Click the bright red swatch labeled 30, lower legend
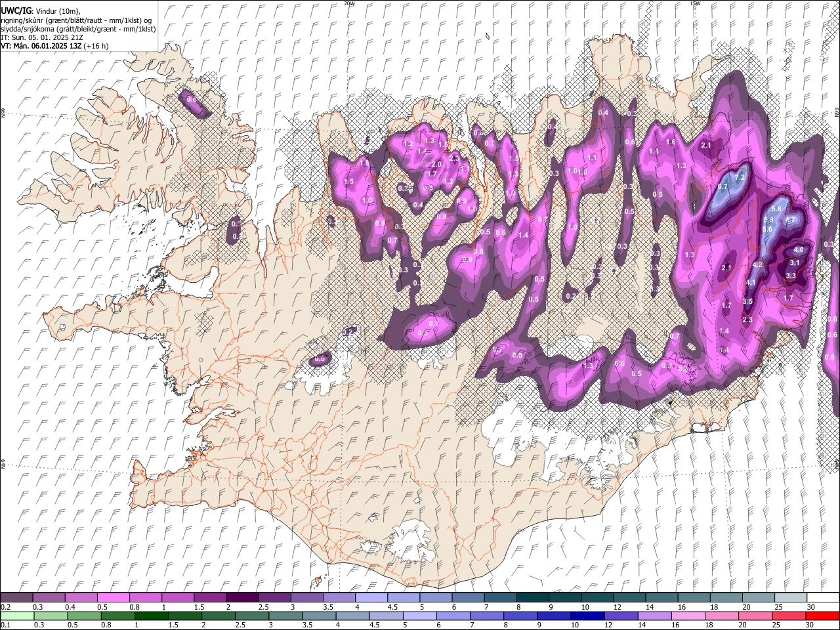840x630 pixels. click(x=822, y=616)
